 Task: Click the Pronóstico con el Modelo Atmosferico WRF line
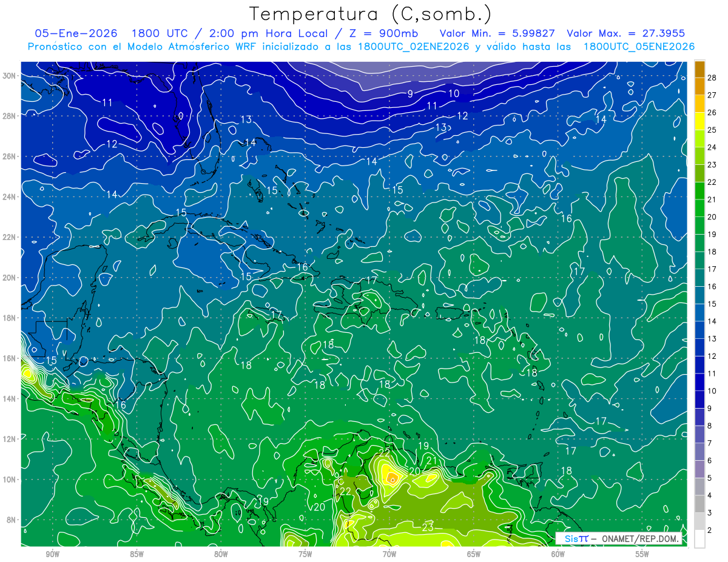point(361,47)
